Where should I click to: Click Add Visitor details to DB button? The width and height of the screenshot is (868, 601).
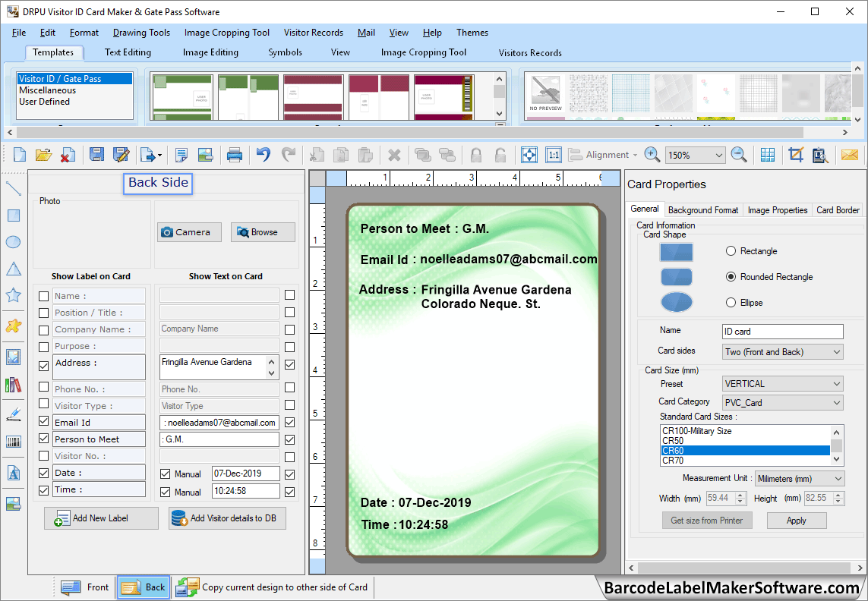228,518
